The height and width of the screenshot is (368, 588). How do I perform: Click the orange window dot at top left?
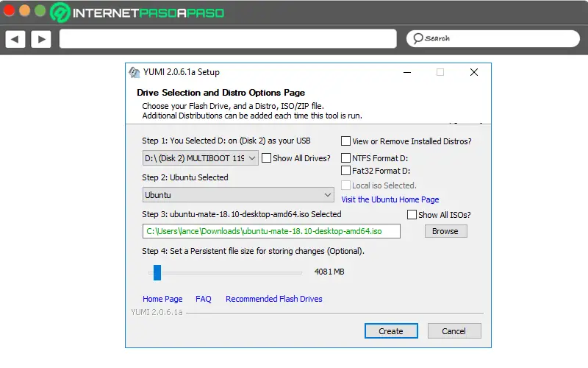25,11
